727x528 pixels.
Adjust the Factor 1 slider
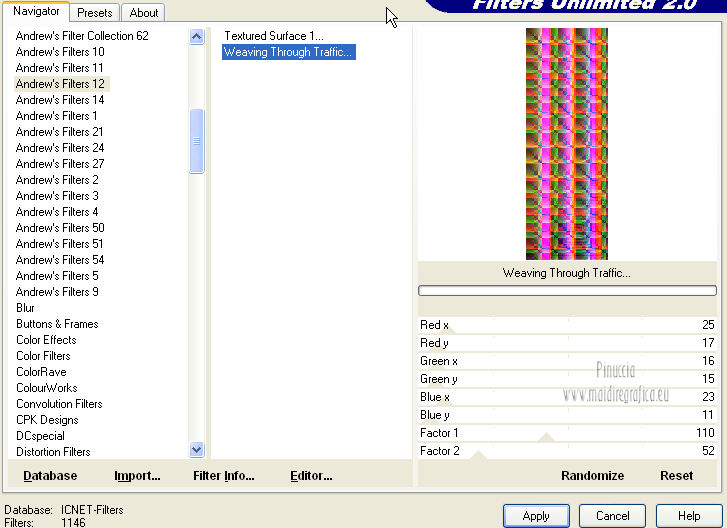(568, 433)
